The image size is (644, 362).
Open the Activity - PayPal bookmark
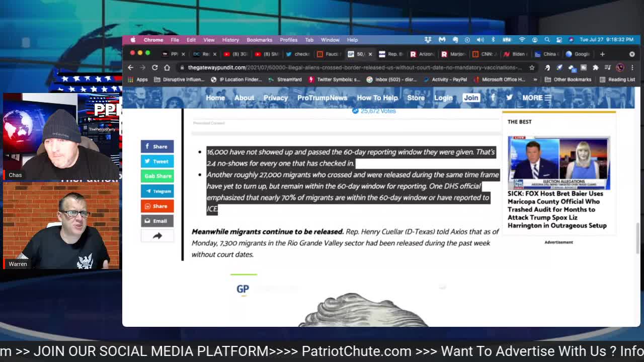[445, 79]
